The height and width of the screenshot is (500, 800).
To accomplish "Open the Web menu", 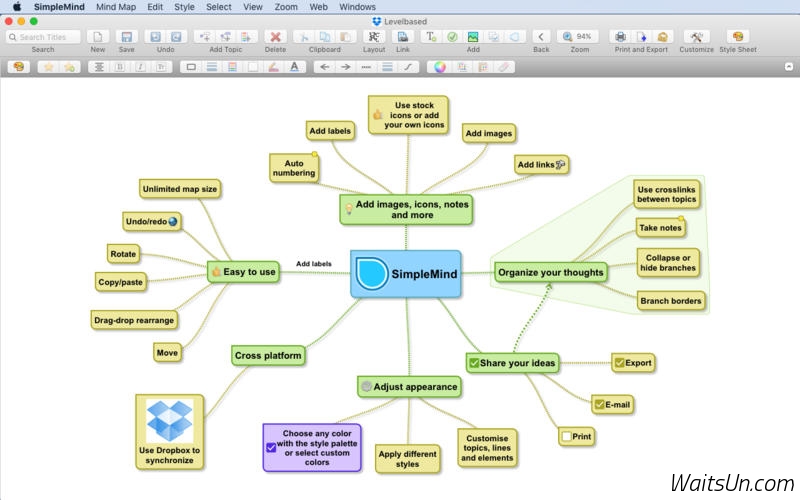I will (318, 7).
